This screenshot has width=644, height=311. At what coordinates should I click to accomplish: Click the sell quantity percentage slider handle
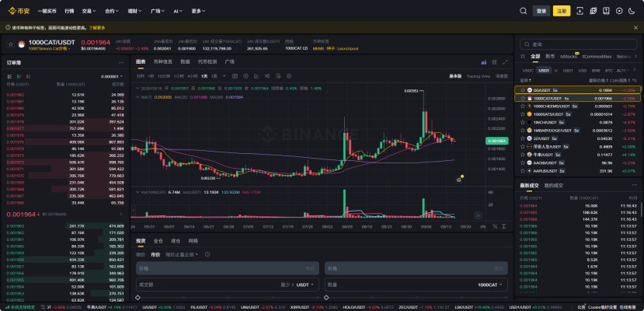(326, 298)
